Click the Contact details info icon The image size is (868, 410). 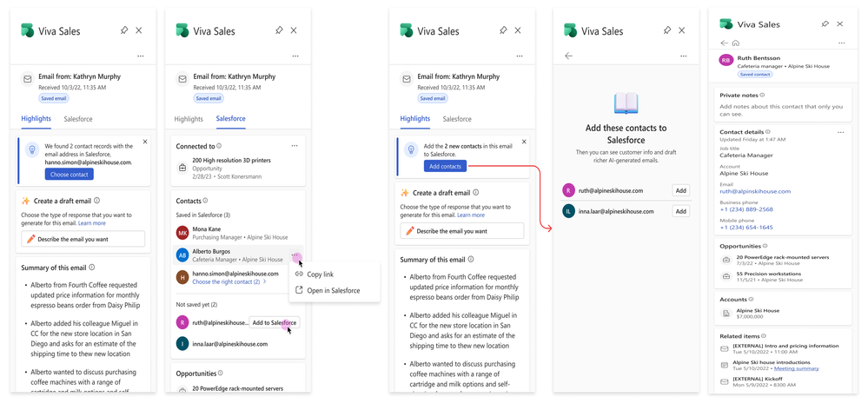(x=768, y=132)
